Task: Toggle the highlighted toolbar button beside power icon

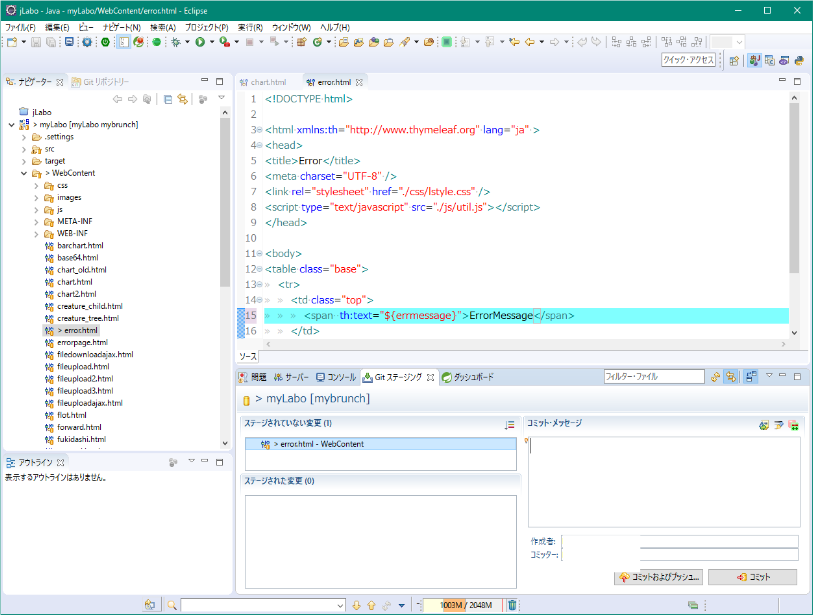Action: tap(123, 42)
